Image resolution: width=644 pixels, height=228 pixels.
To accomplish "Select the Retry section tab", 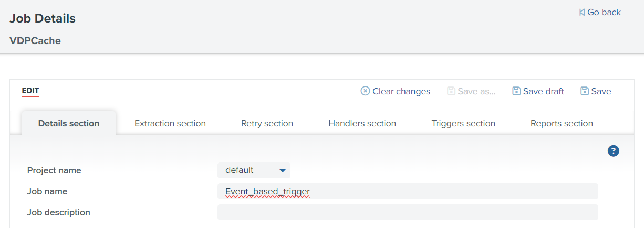I will click(x=267, y=124).
